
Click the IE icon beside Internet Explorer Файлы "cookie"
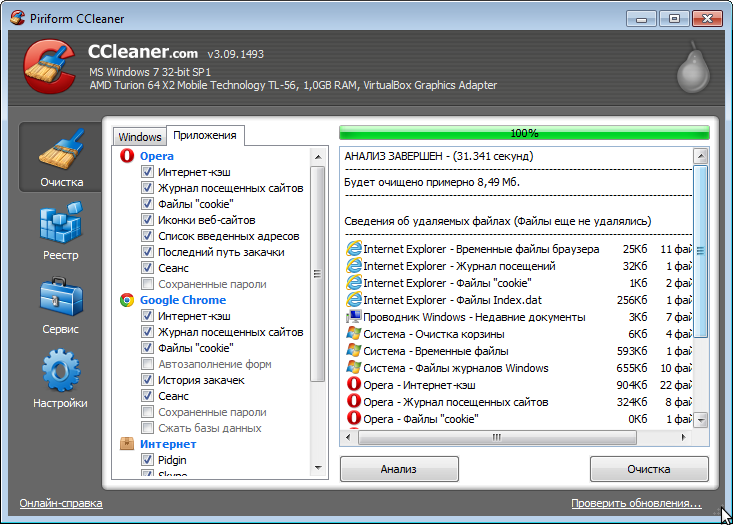click(354, 283)
